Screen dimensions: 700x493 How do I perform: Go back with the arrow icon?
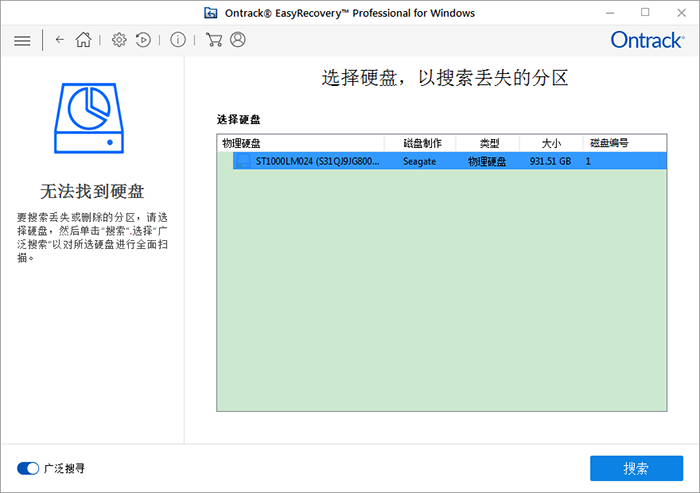(x=59, y=40)
